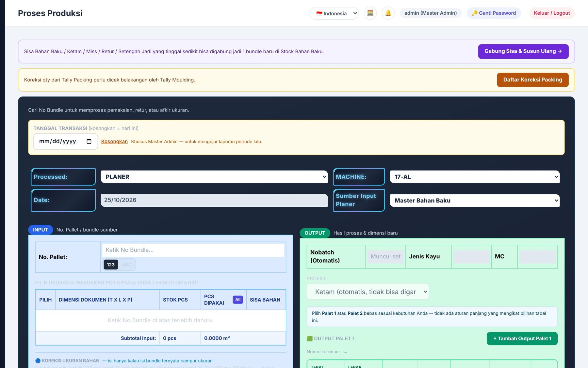Switch bundle keypad to ABC mode

pyautogui.click(x=127, y=265)
